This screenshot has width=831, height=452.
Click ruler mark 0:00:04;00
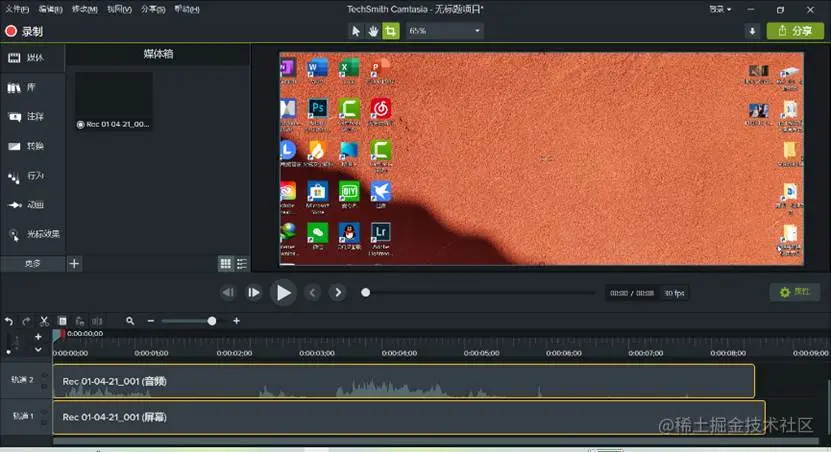[x=399, y=353]
